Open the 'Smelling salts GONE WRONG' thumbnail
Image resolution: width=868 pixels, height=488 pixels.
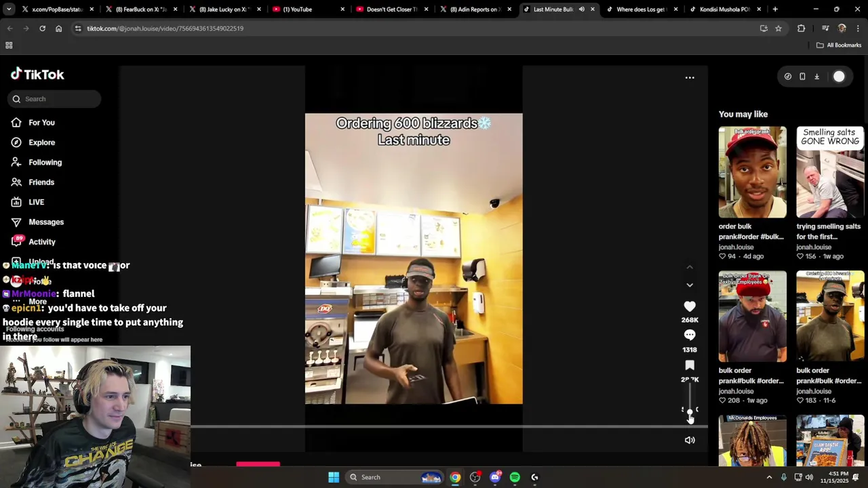(830, 172)
